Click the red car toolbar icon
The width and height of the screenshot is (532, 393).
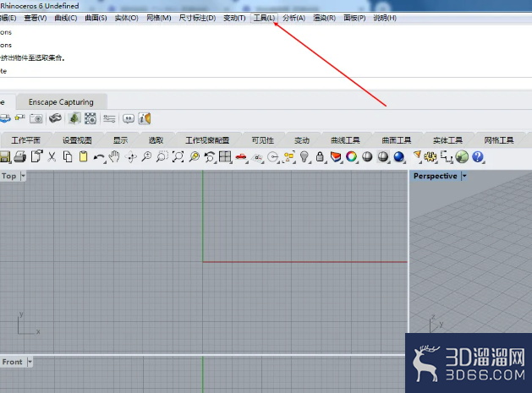pyautogui.click(x=241, y=156)
